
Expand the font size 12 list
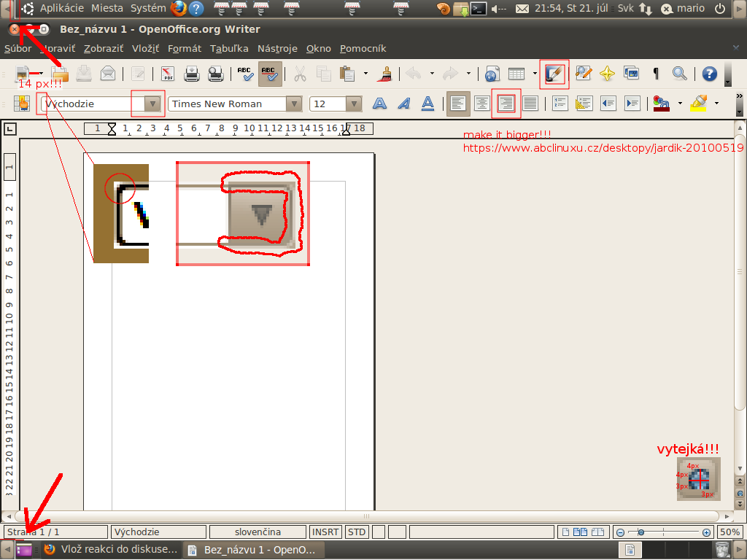(x=354, y=104)
